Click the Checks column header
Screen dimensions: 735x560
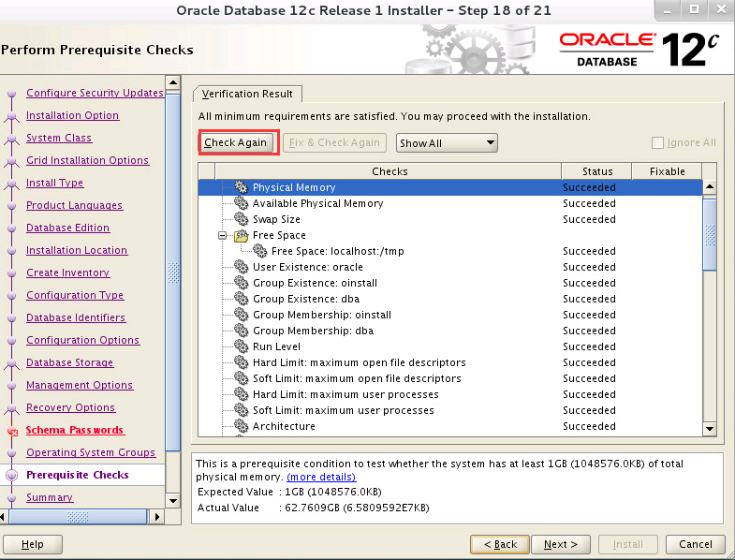[390, 171]
